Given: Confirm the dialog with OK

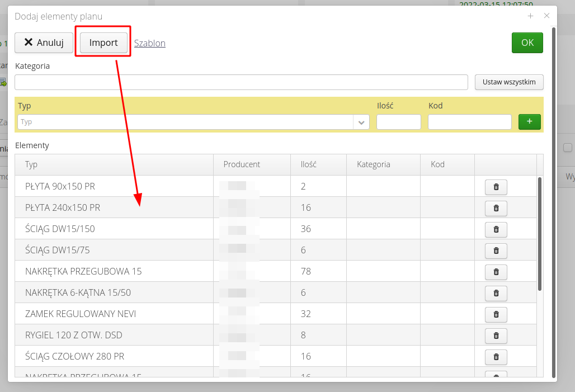Looking at the screenshot, I should 526,42.
